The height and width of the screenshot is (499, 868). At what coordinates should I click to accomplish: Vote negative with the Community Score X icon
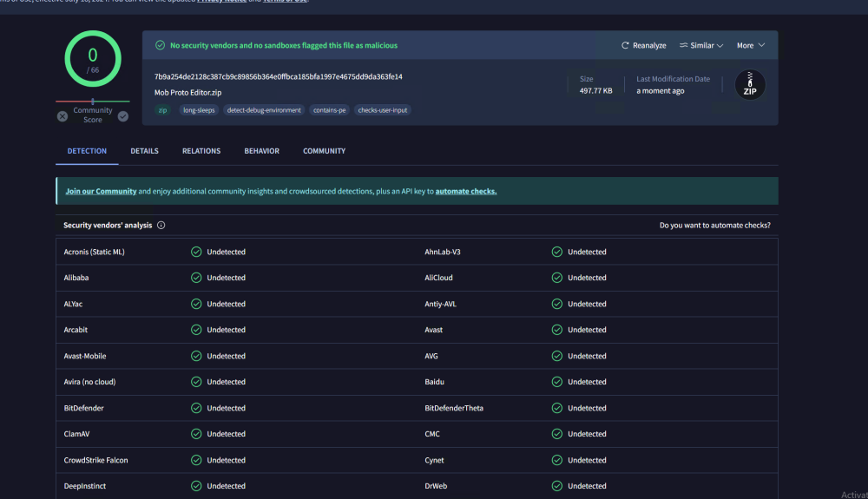click(x=62, y=116)
